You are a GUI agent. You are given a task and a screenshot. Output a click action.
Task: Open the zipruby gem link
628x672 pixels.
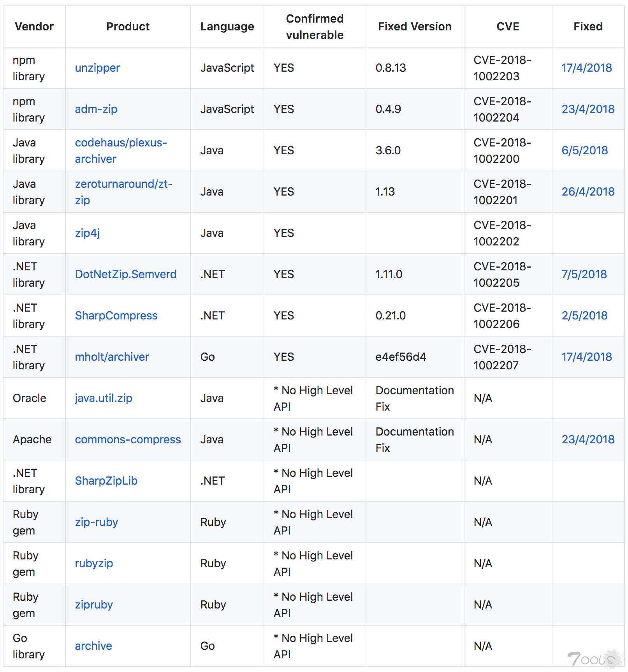(x=94, y=605)
